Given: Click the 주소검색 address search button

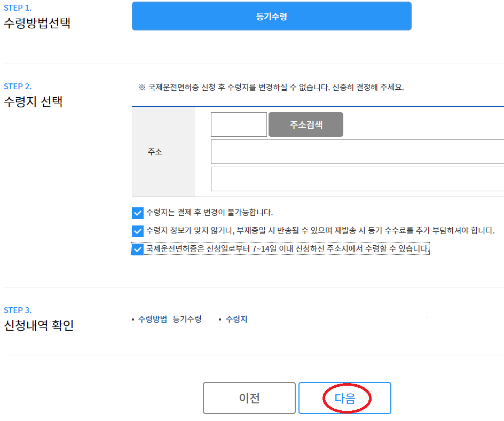Looking at the screenshot, I should [x=306, y=124].
